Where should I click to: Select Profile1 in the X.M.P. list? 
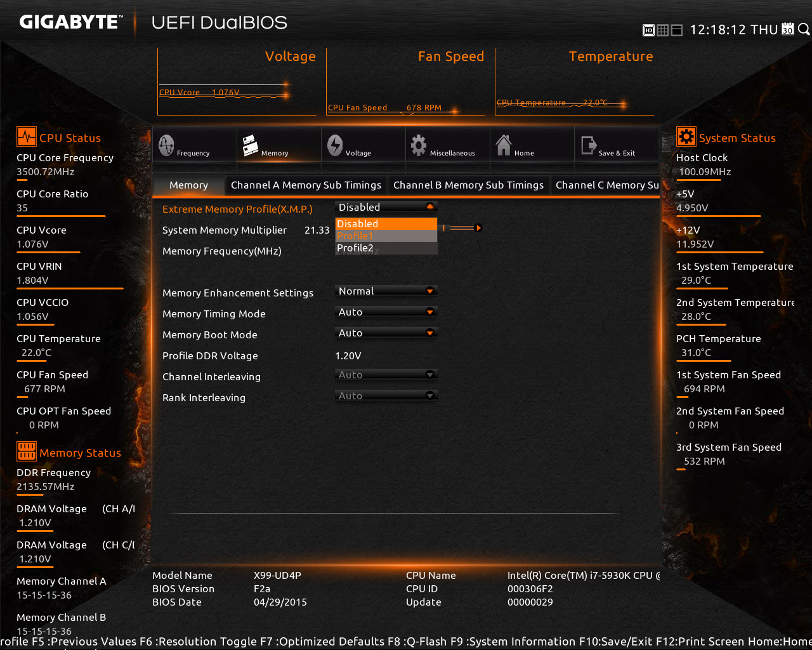386,235
